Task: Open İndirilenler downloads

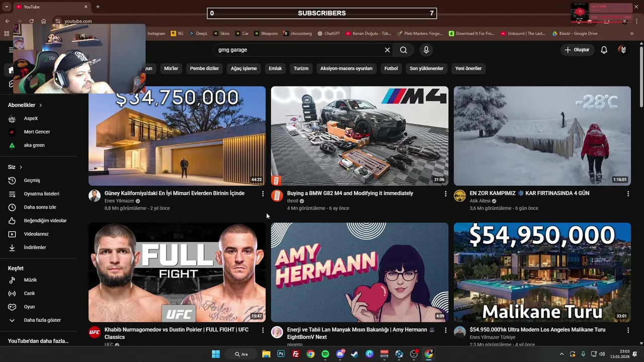Action: tap(34, 247)
